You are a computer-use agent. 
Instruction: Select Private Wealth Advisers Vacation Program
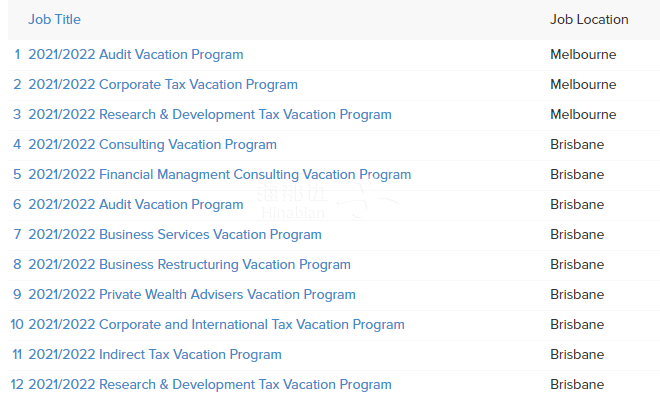pos(192,294)
